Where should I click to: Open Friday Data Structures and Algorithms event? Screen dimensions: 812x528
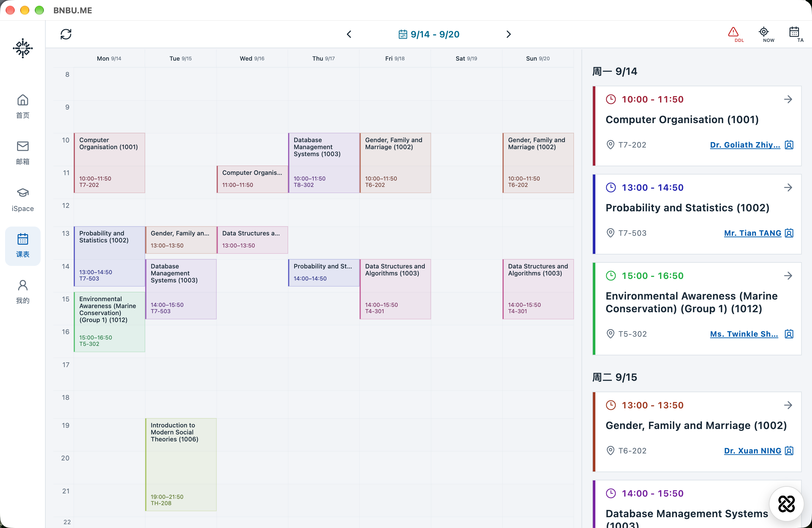tap(396, 289)
